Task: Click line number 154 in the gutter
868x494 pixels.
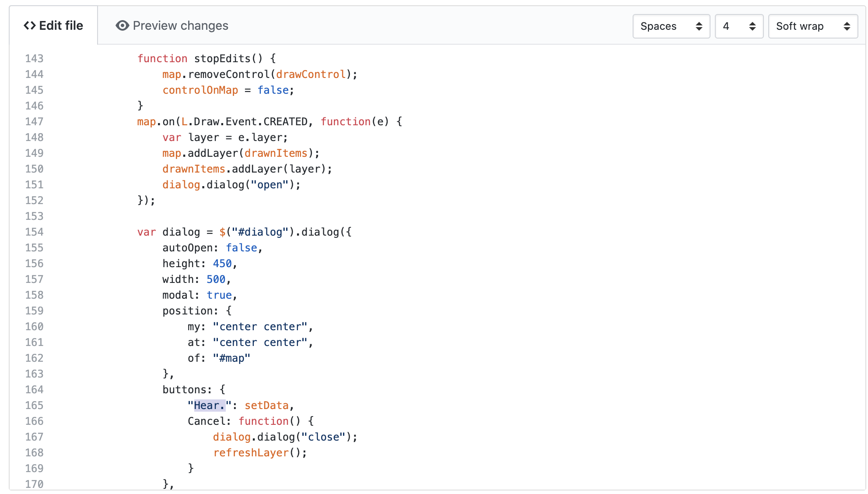Action: pos(34,232)
